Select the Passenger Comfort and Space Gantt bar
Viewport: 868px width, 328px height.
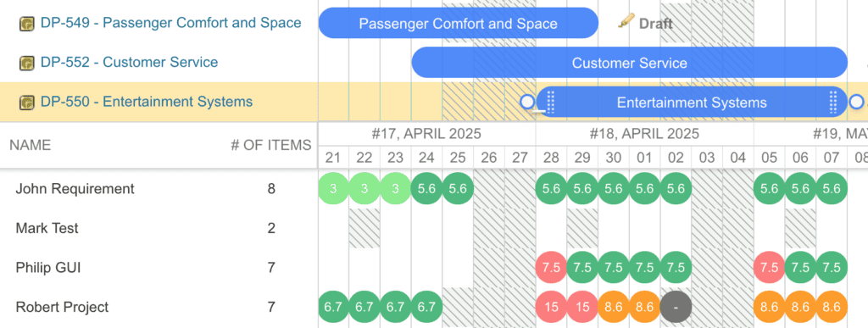459,23
